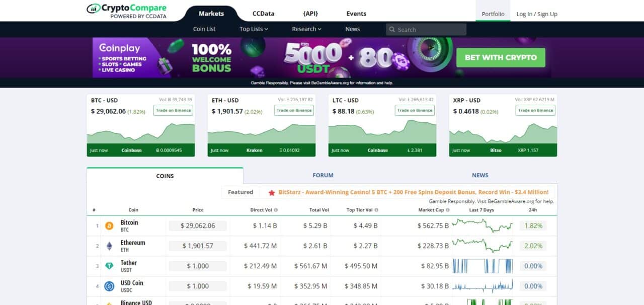This screenshot has width=644, height=305.
Task: Open the Bitcoin name link
Action: point(129,222)
